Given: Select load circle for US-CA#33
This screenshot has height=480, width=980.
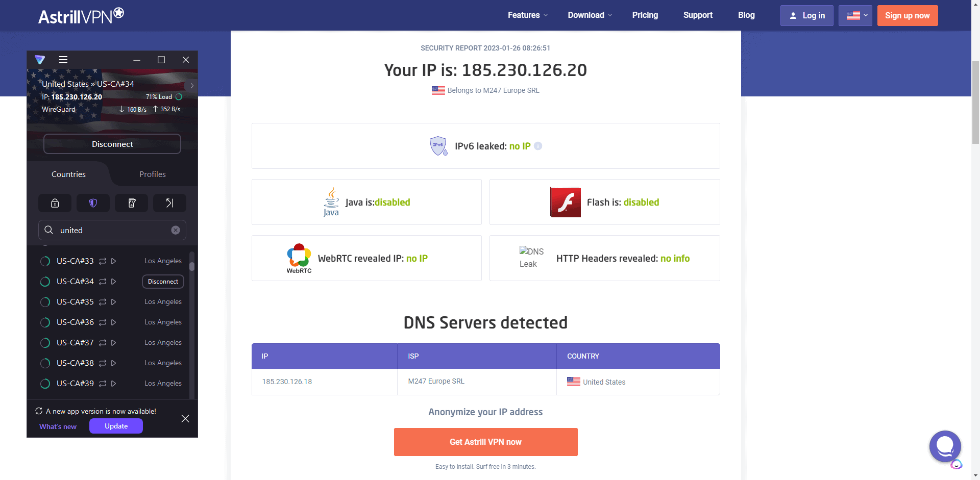Looking at the screenshot, I should [x=45, y=261].
